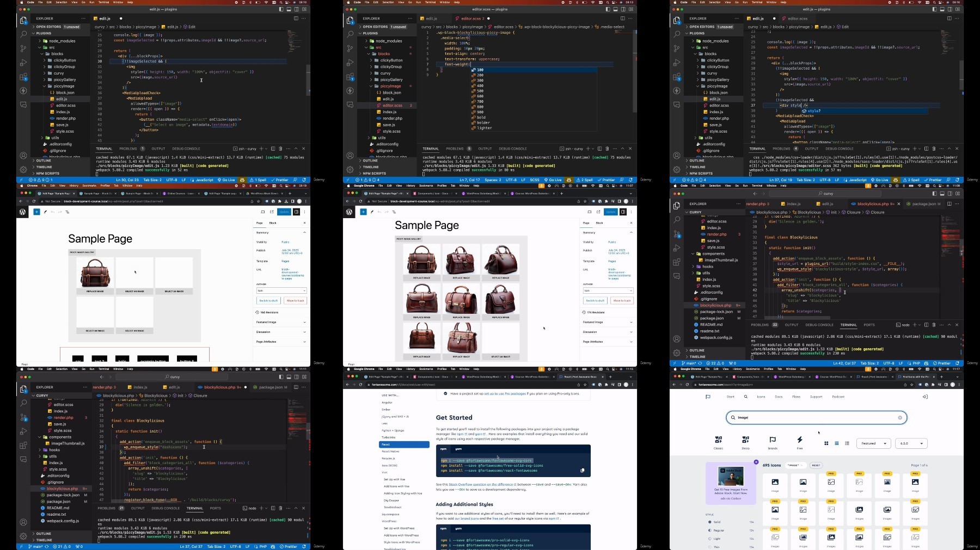The width and height of the screenshot is (980, 550).
Task: Open three-dot Options menu in nine-bag WordPress editor
Action: click(631, 212)
